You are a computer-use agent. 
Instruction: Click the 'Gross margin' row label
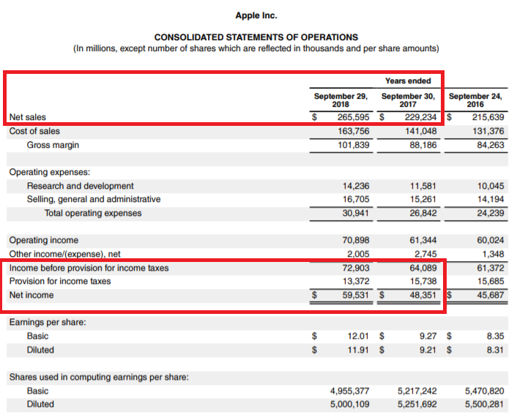coord(53,145)
